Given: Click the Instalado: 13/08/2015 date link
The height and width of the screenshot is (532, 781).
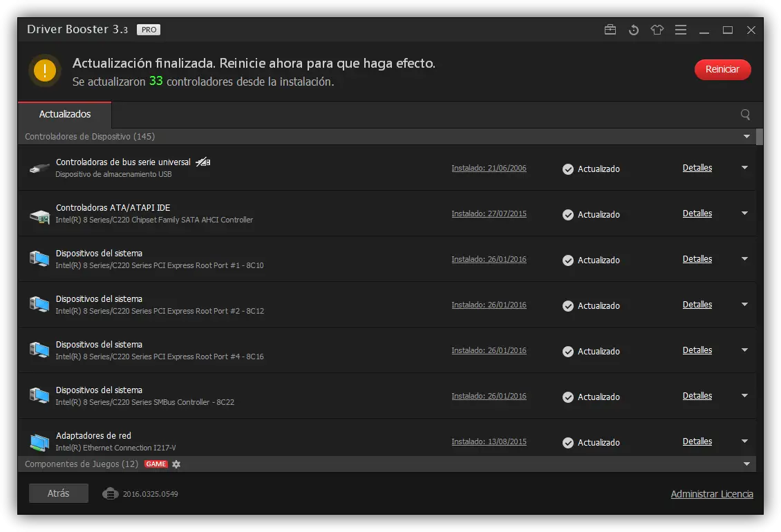Looking at the screenshot, I should tap(489, 442).
